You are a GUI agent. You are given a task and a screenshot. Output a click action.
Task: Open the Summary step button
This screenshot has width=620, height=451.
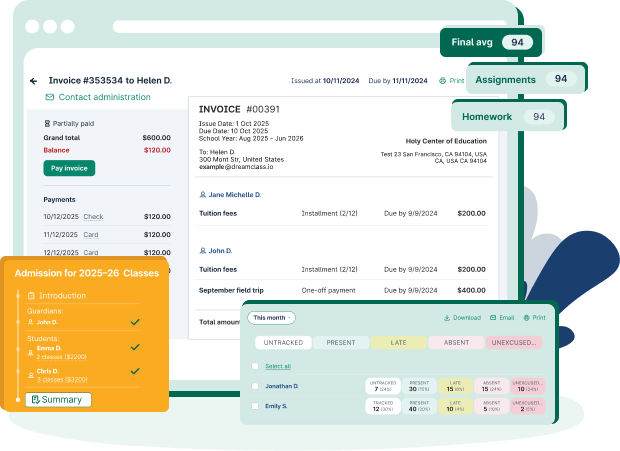[58, 400]
